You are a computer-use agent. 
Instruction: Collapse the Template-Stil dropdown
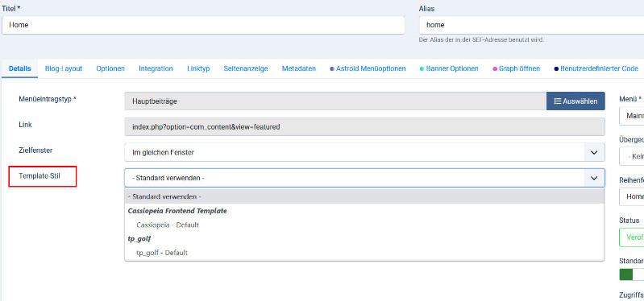click(364, 178)
